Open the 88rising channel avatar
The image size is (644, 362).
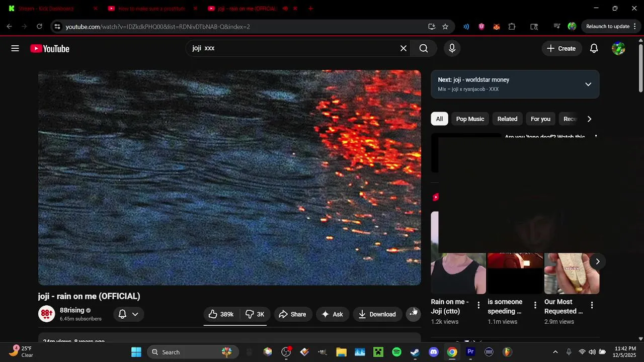[x=47, y=314]
